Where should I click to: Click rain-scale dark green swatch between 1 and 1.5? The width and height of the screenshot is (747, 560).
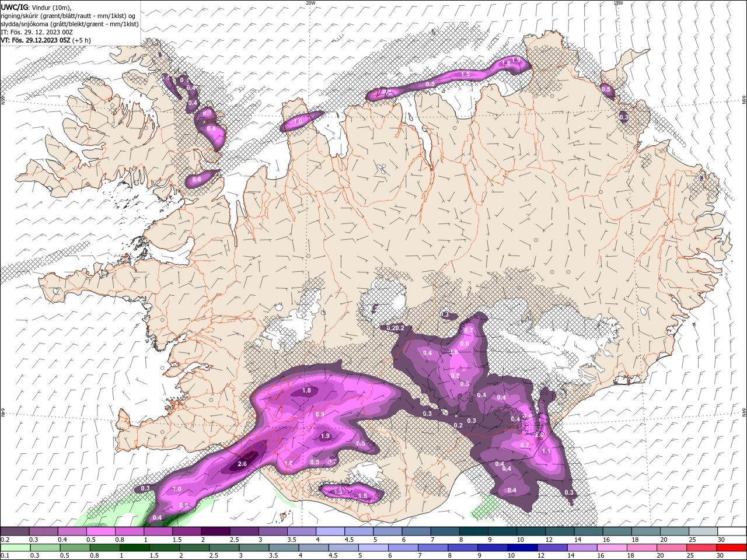pyautogui.click(x=133, y=548)
